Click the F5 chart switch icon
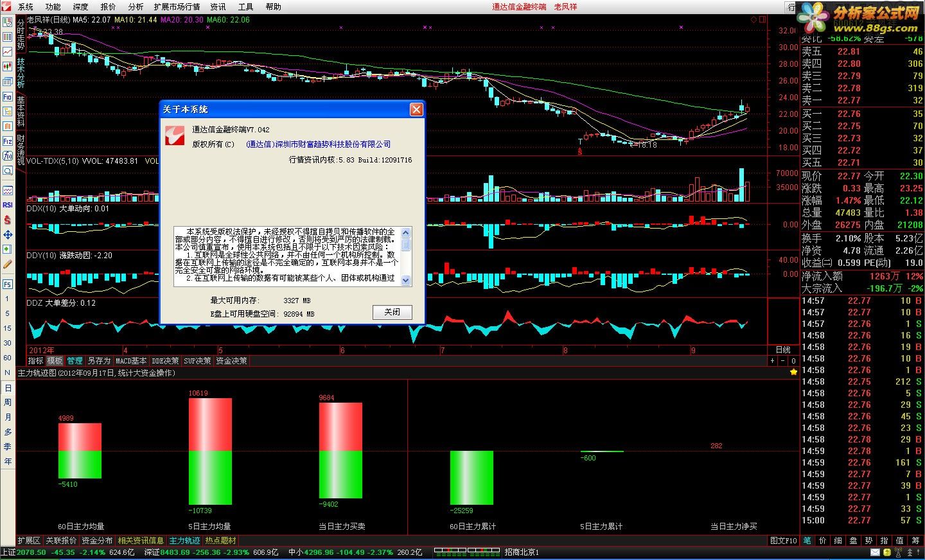Image resolution: width=925 pixels, height=560 pixels. [8, 283]
